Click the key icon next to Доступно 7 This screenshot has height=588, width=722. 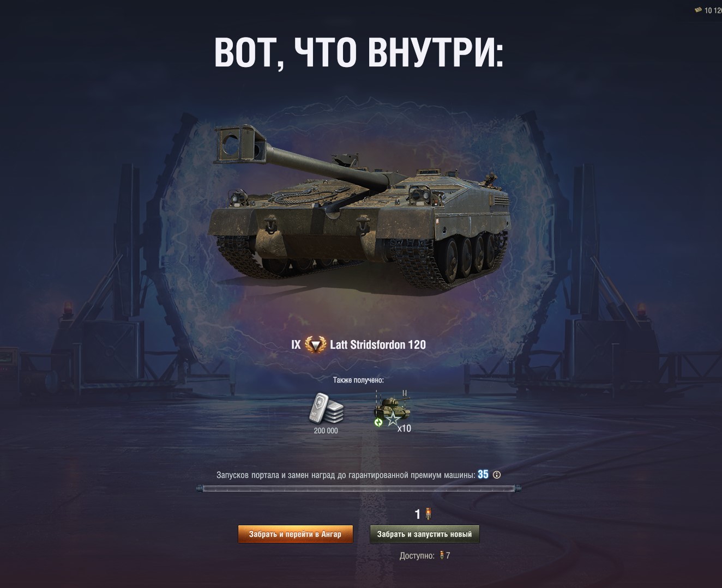coord(442,556)
